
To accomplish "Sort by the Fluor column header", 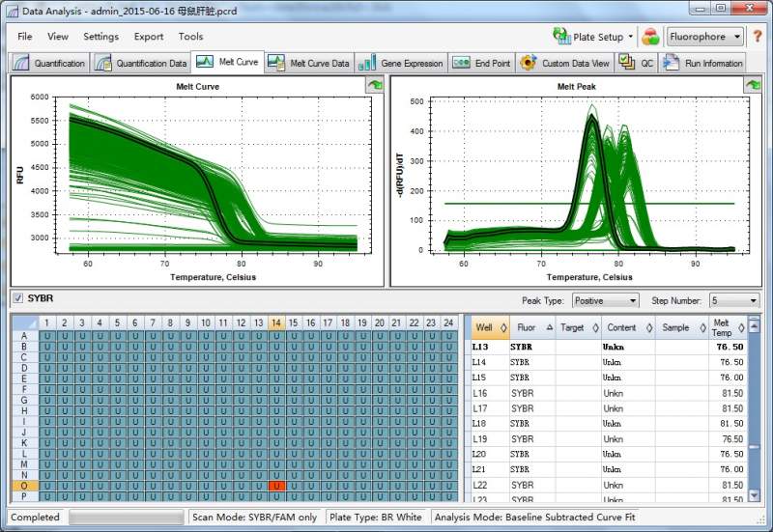I will click(533, 327).
